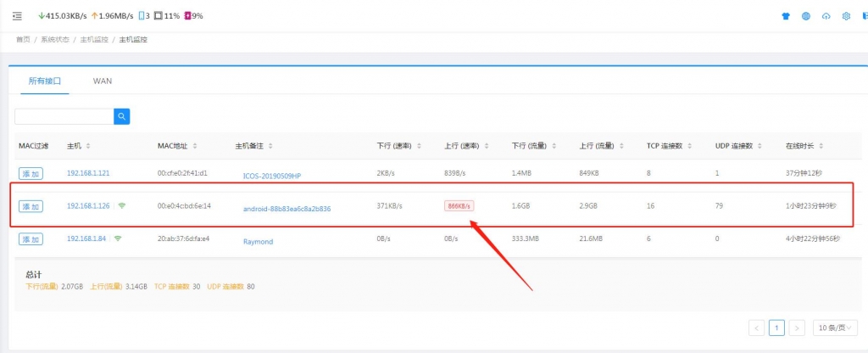This screenshot has width=868, height=353.
Task: Click the red 866KB/s upload rate tag
Action: point(459,206)
